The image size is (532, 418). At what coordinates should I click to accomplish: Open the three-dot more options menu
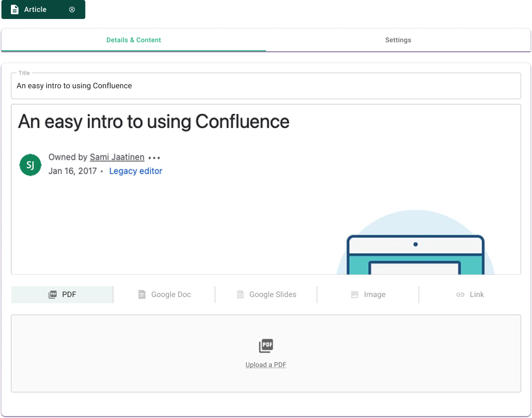[x=155, y=158]
